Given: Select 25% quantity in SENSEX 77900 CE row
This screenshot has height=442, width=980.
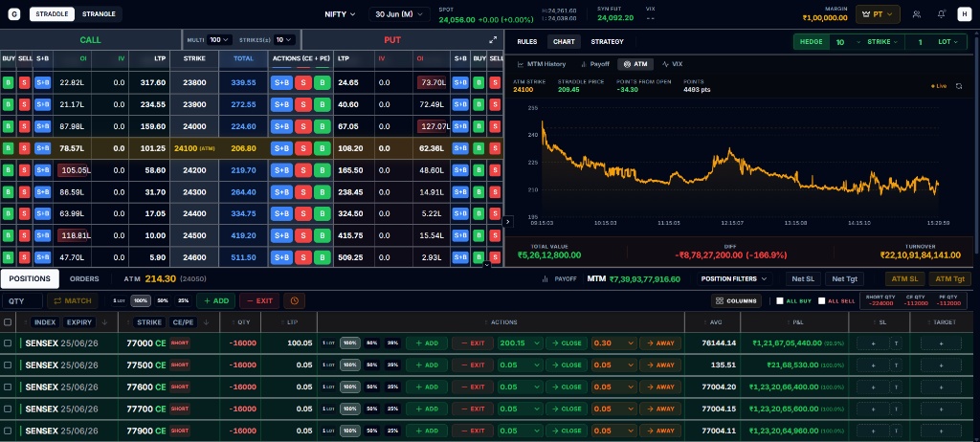Looking at the screenshot, I should (392, 431).
